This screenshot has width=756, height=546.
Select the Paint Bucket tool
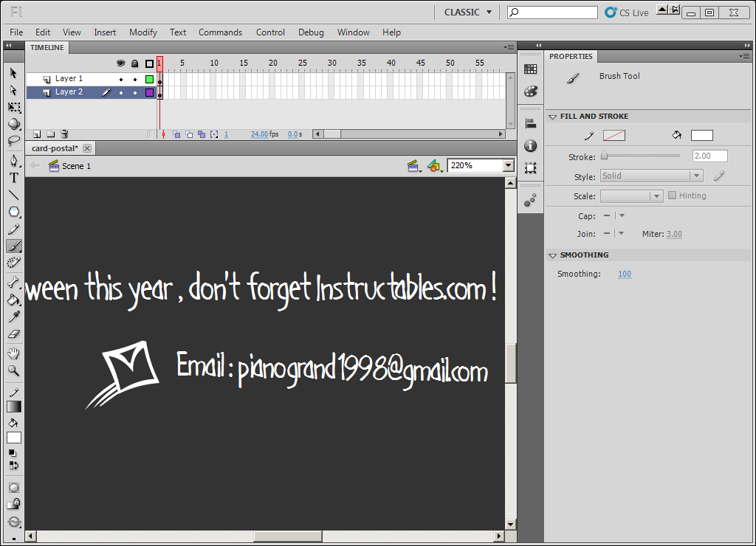[x=14, y=300]
